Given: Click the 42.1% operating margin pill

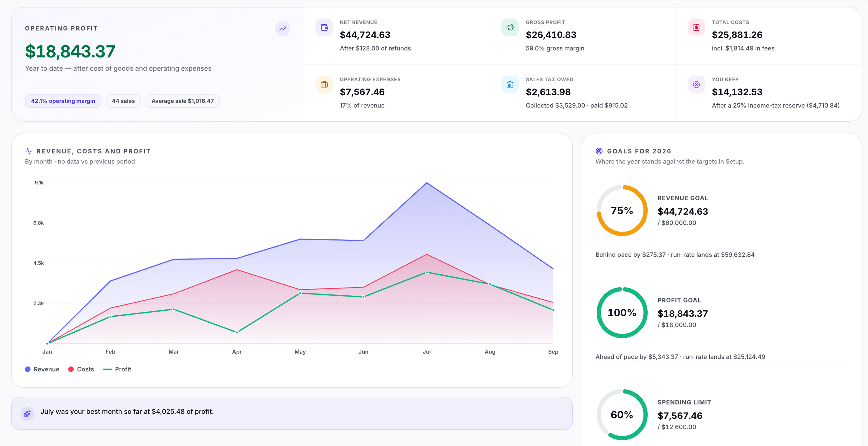Looking at the screenshot, I should click(x=63, y=101).
